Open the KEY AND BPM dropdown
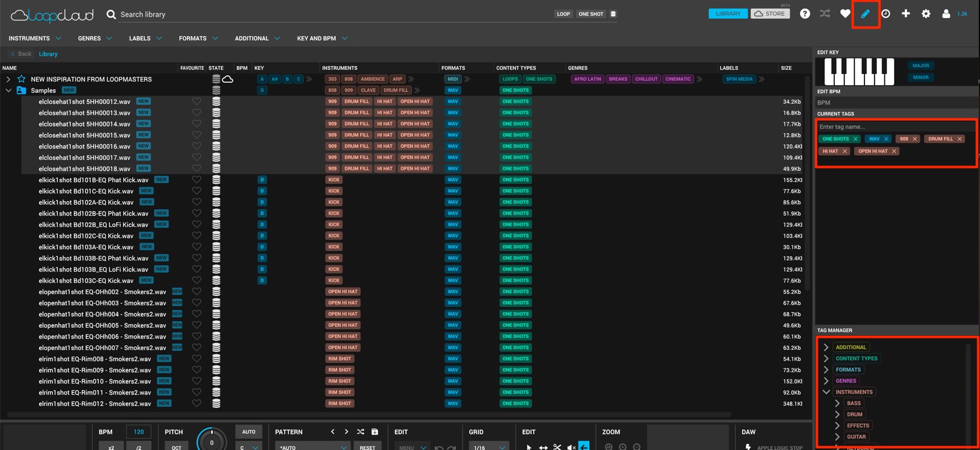 tap(322, 38)
